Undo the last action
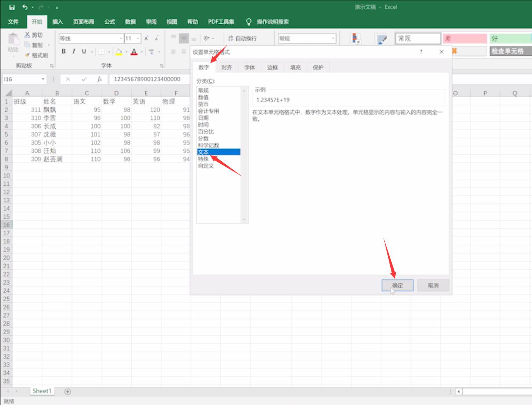 [25, 7]
